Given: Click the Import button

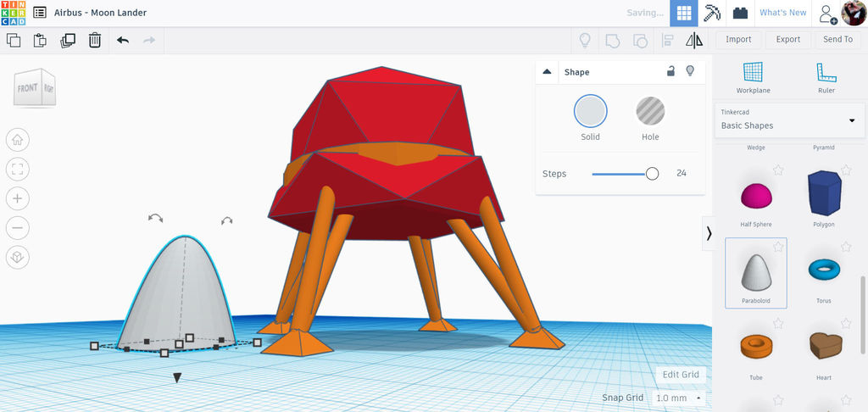Looking at the screenshot, I should tap(738, 39).
